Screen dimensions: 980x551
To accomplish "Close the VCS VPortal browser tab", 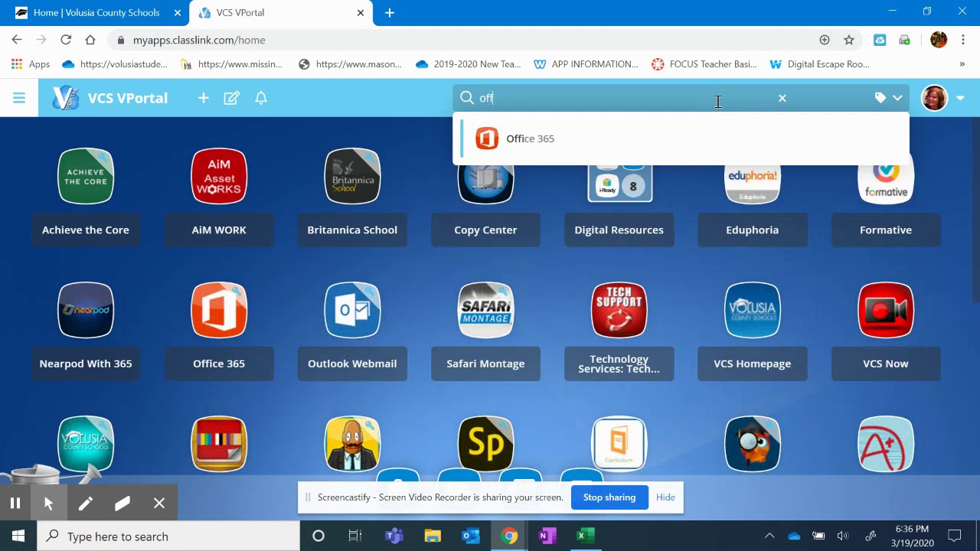I will tap(361, 12).
